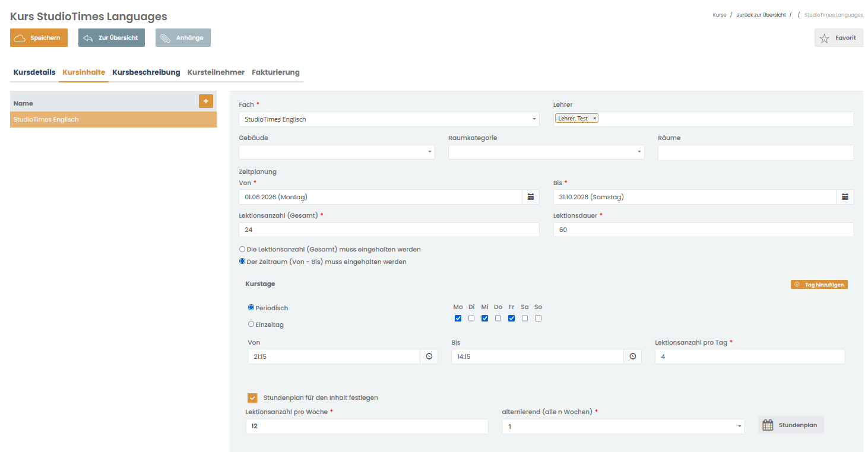Click the paperclip icon on Anhänge

click(166, 38)
